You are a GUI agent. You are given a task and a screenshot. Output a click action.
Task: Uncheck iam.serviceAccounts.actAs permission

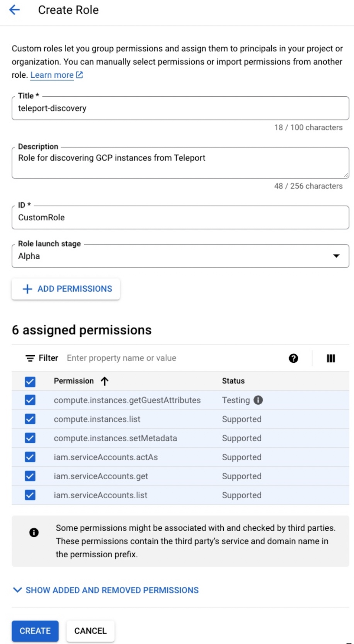[30, 457]
